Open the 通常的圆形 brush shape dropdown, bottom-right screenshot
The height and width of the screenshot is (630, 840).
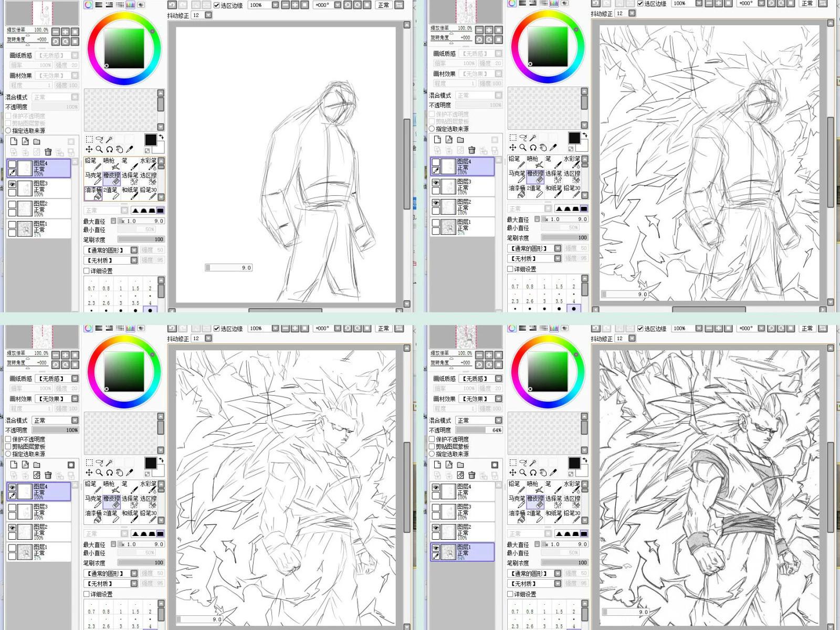click(x=558, y=573)
